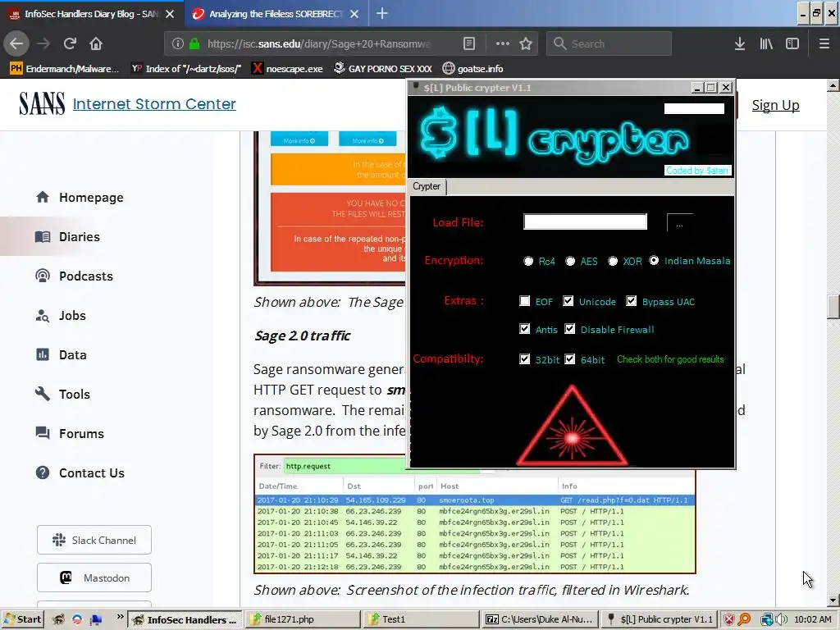
Task: Click the green padlock security icon
Action: click(x=194, y=43)
